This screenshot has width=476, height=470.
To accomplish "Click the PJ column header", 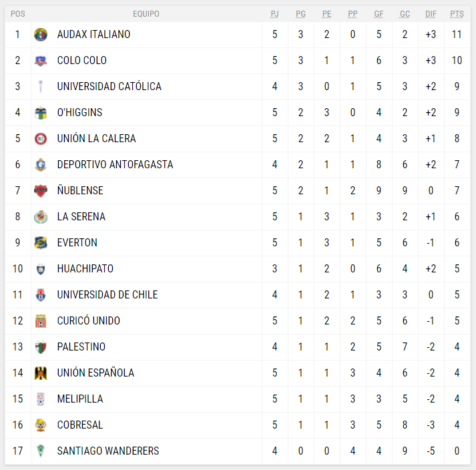I will 274,14.
